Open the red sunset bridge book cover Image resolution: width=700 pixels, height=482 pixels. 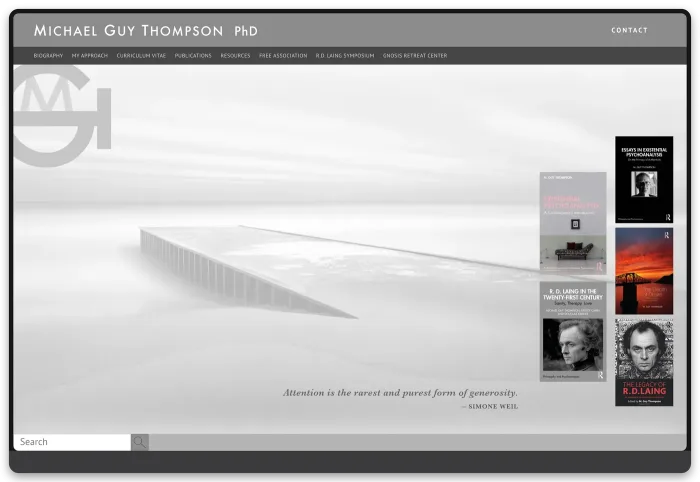(x=644, y=271)
